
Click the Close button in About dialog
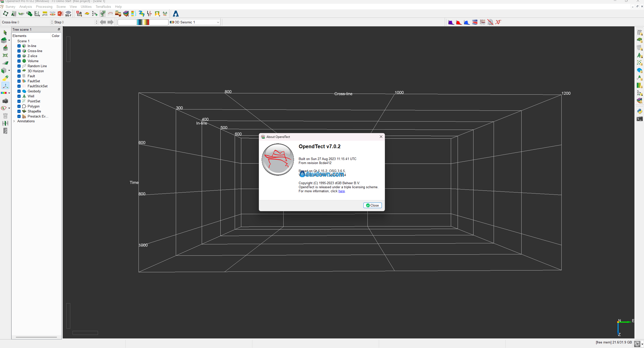tap(372, 205)
